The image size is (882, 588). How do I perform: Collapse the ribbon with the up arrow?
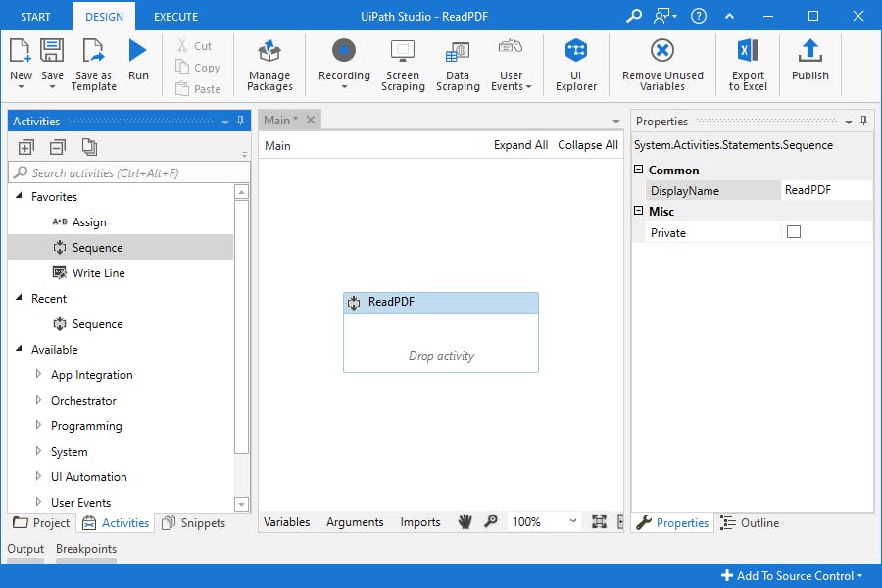(x=729, y=16)
